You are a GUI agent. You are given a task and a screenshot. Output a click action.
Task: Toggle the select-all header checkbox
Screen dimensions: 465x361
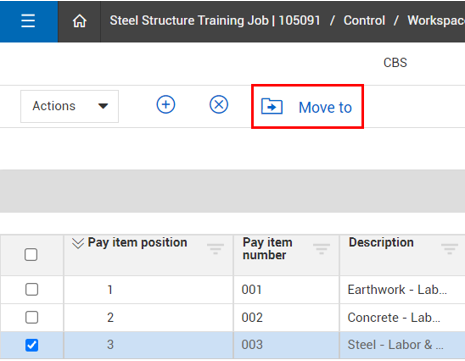[x=31, y=255]
